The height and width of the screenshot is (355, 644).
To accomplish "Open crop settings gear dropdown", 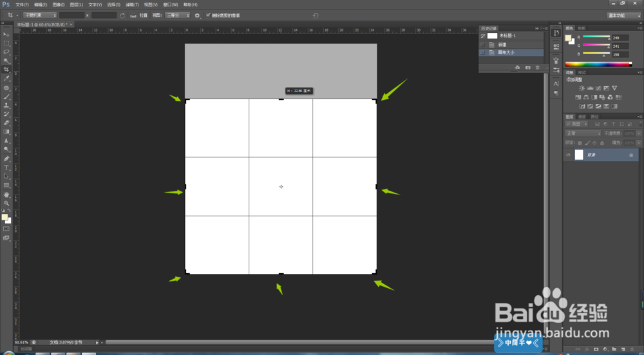I will tap(198, 15).
